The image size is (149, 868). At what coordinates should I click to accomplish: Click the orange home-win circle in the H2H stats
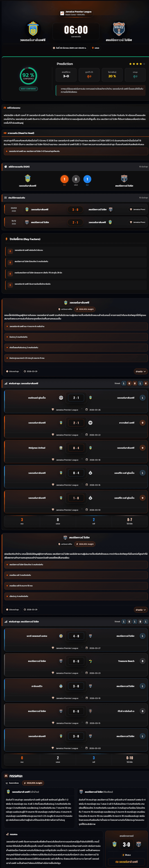pos(64,179)
